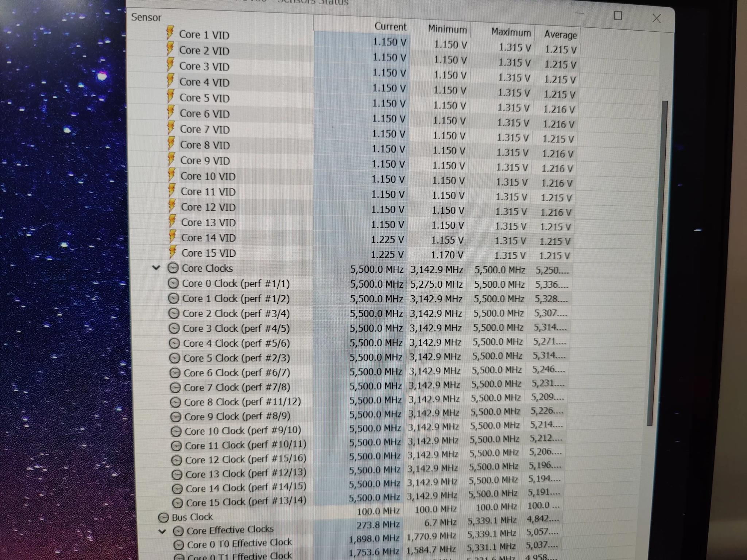Click the Current column header
747x560 pixels.
(x=390, y=27)
